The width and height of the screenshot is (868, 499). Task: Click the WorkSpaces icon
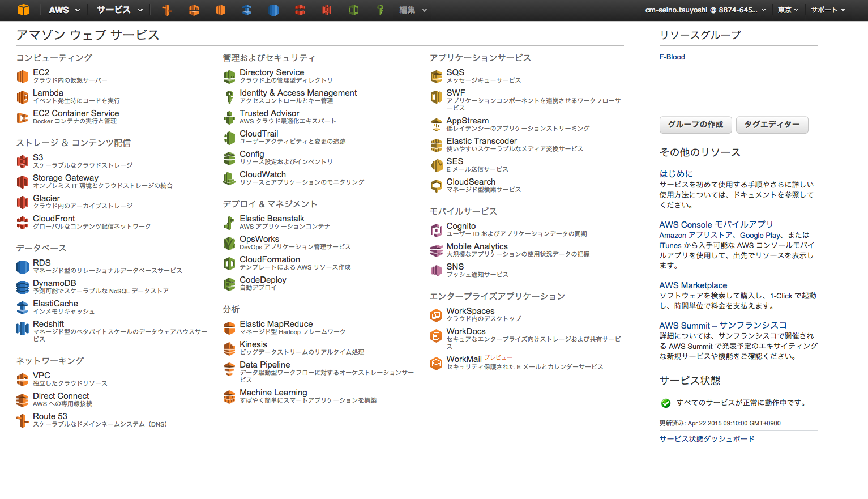tap(436, 315)
